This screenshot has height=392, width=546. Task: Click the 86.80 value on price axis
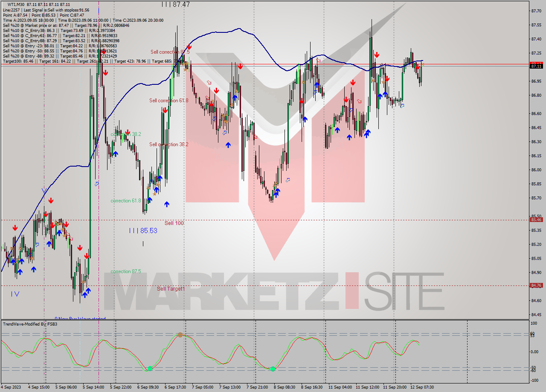tap(536, 95)
